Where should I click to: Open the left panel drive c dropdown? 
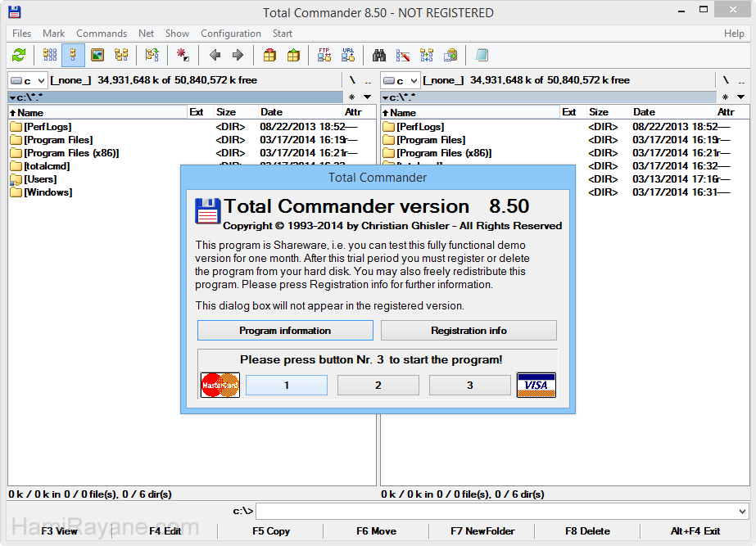[x=28, y=80]
